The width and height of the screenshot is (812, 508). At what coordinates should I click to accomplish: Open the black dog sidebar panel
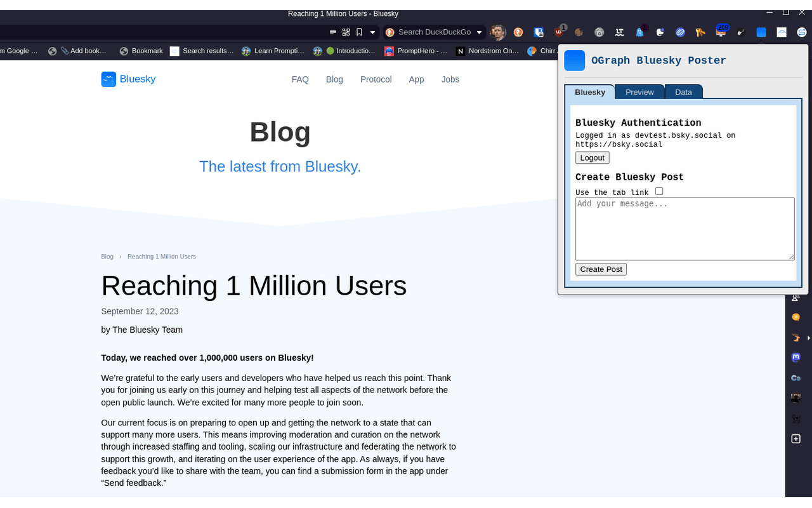796,418
